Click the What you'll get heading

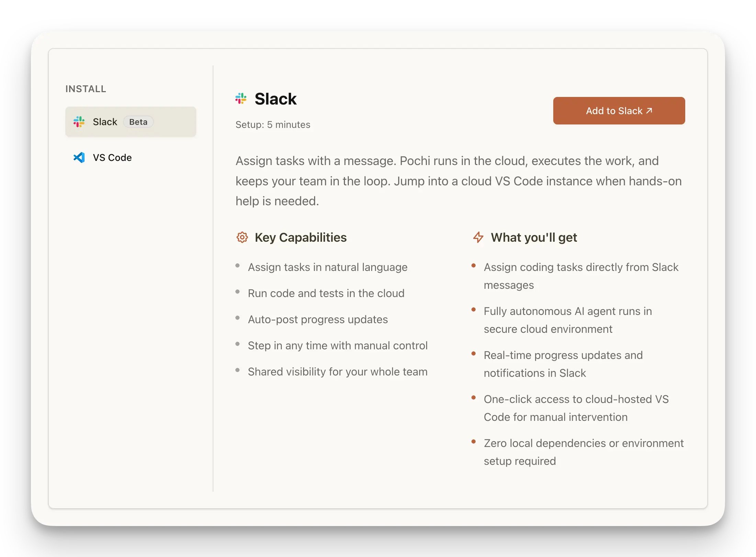point(534,238)
